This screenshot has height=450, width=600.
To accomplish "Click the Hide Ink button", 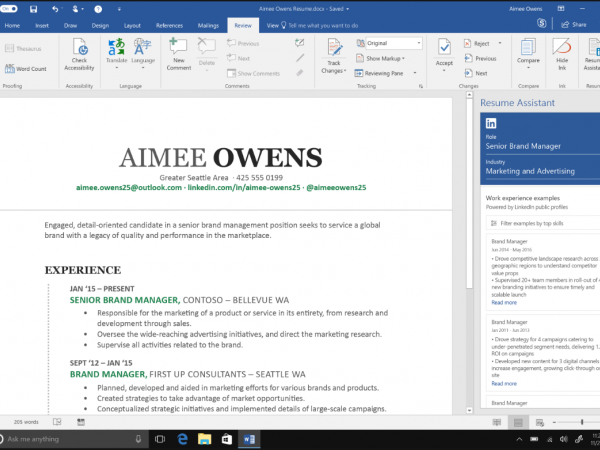I will click(x=562, y=54).
